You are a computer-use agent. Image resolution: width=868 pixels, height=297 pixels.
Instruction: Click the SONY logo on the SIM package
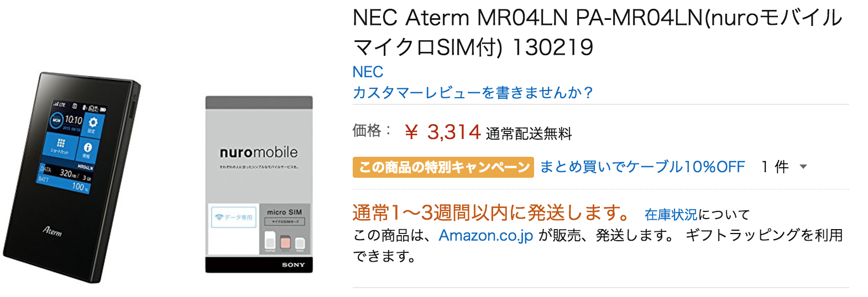tap(294, 265)
